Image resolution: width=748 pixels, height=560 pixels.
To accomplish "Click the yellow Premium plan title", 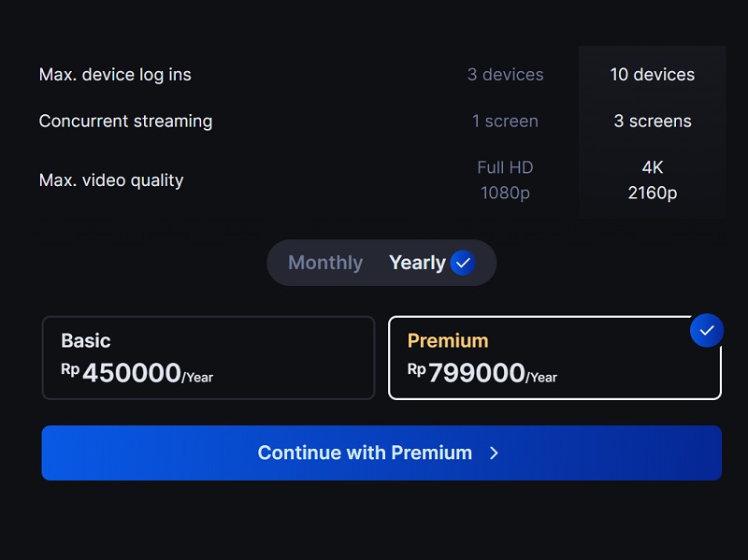I will 448,340.
